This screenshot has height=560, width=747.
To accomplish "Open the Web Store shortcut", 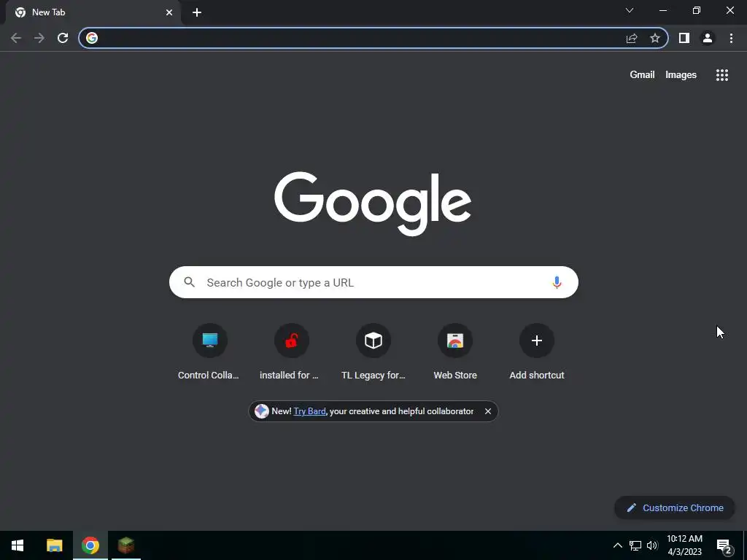I will click(455, 352).
